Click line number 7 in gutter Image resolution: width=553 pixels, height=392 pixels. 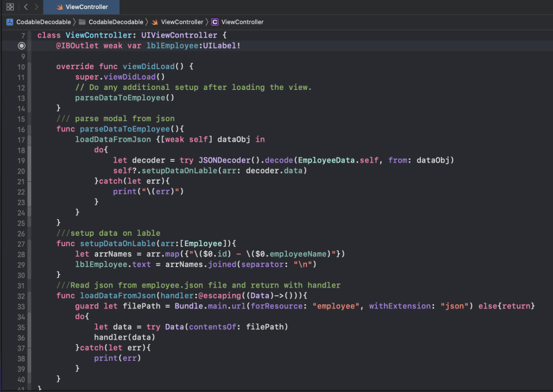point(23,35)
